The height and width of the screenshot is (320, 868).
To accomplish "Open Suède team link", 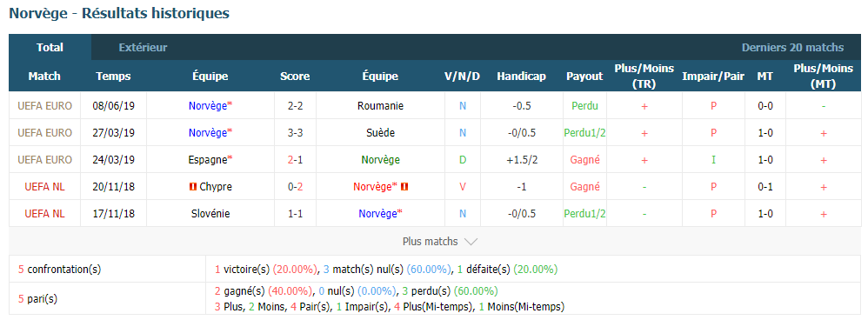I will tap(380, 133).
